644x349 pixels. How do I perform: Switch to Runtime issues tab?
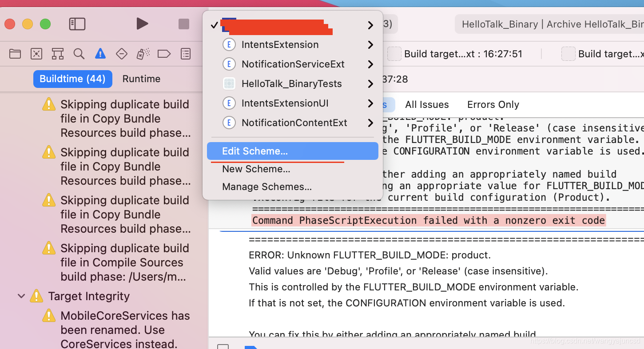tap(141, 79)
